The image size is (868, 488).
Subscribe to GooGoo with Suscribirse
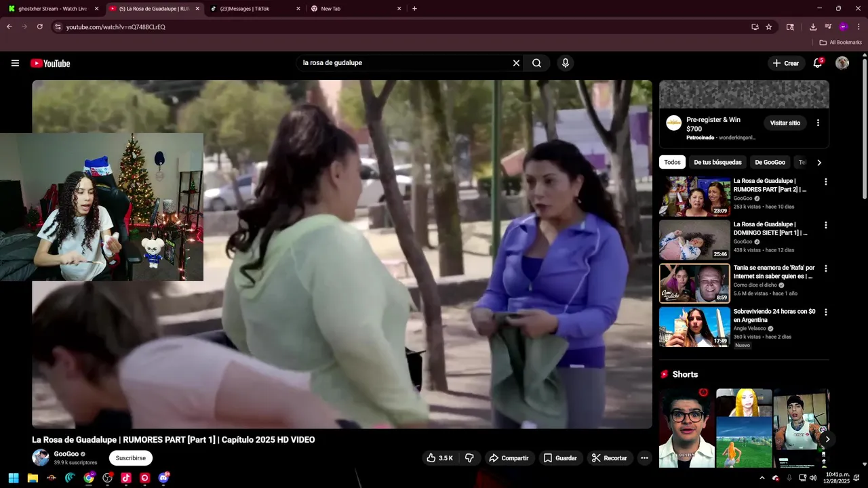pyautogui.click(x=130, y=458)
